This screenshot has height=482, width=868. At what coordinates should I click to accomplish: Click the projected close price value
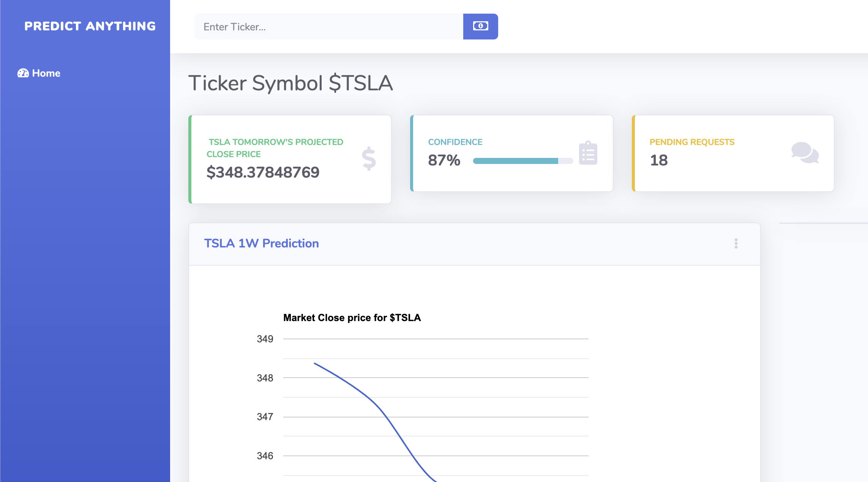pyautogui.click(x=263, y=172)
